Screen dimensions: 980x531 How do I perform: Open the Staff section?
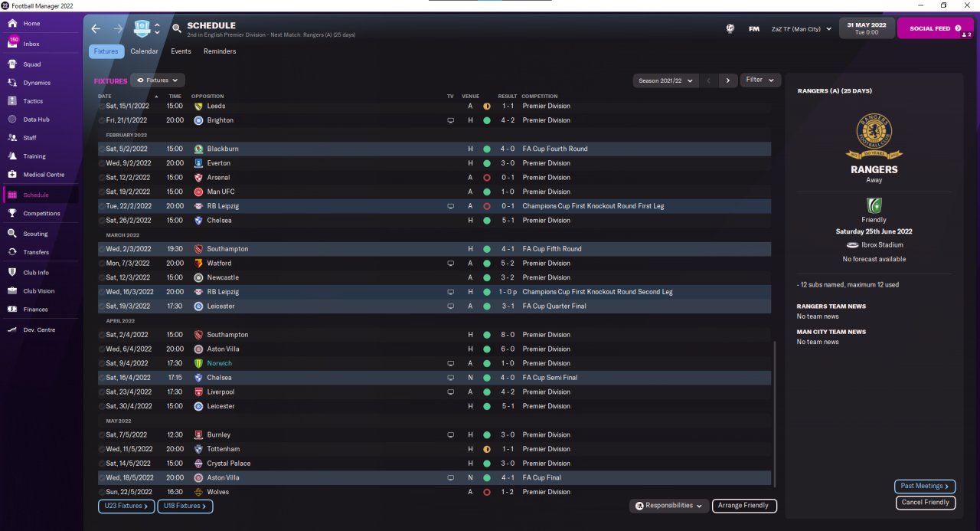pos(40,138)
